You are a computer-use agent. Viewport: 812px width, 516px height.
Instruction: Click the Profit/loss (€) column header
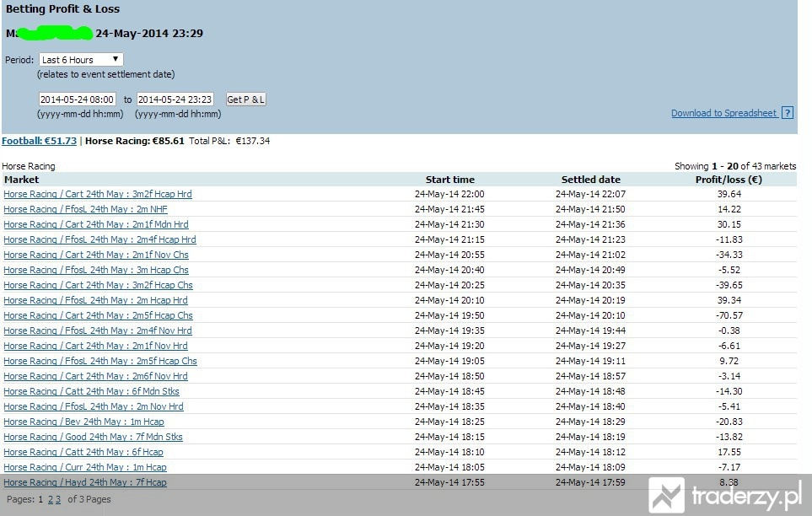coord(729,180)
